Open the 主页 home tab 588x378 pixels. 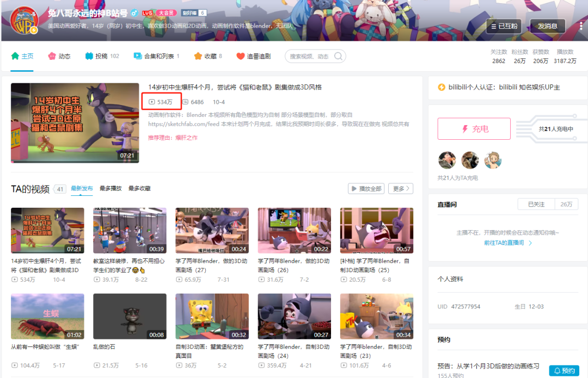(22, 56)
